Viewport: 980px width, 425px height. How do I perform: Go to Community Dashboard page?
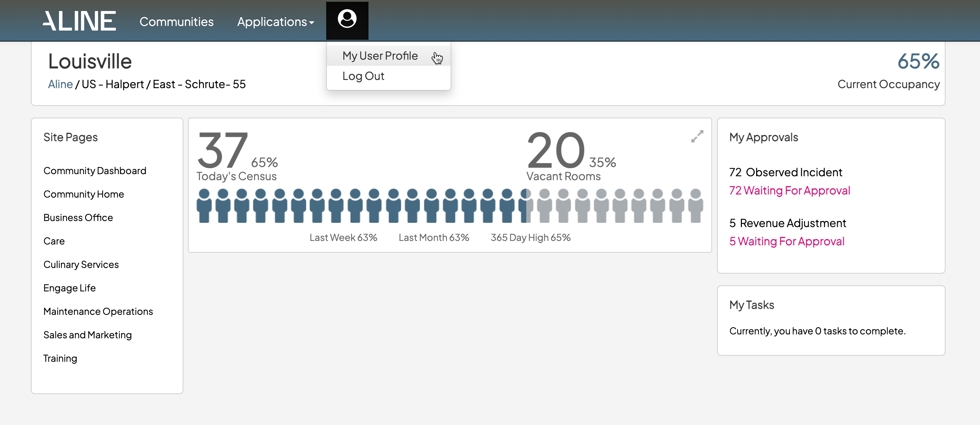tap(95, 171)
